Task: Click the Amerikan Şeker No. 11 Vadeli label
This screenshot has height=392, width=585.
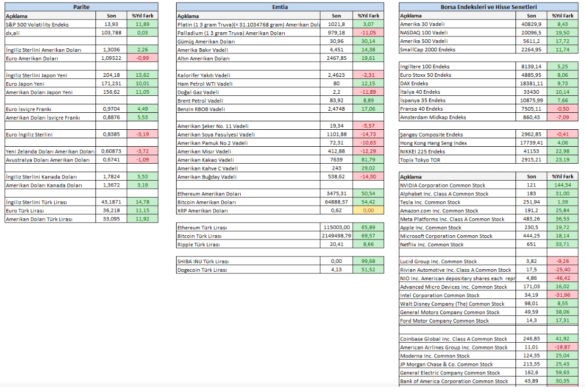Action: 248,126
